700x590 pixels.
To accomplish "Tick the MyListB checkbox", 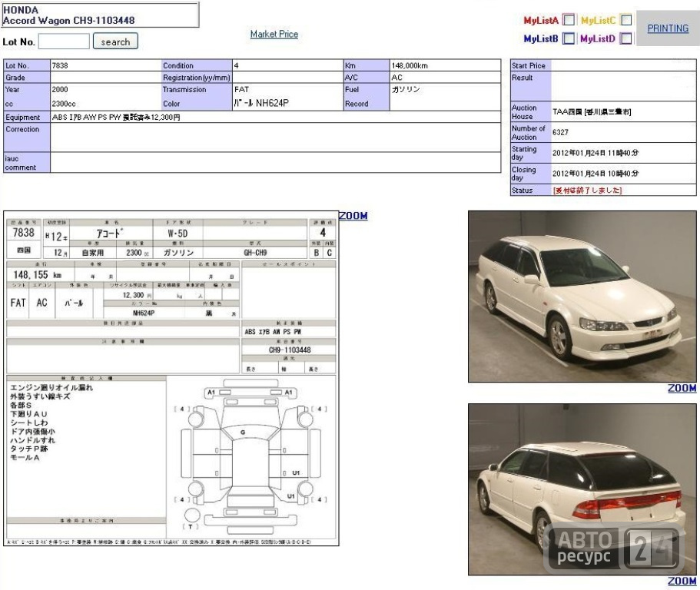I will [569, 39].
